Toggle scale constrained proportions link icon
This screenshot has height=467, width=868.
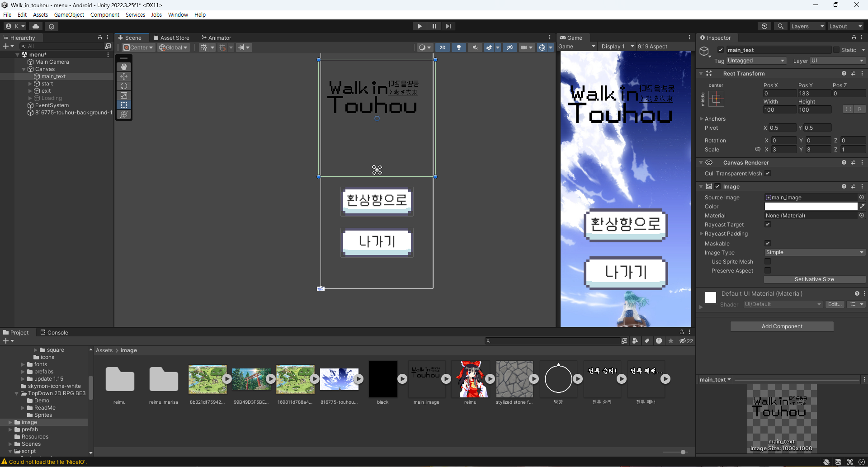coord(758,149)
